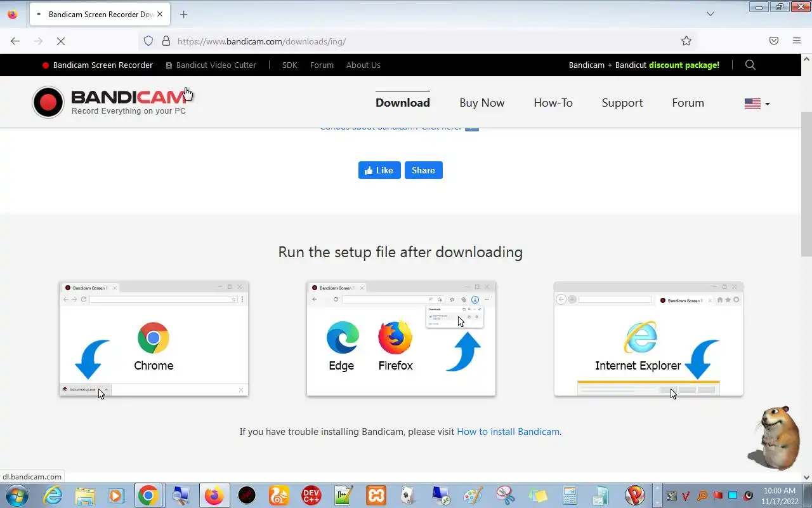Select Bandicam Screen Recorder in top bar

[98, 65]
